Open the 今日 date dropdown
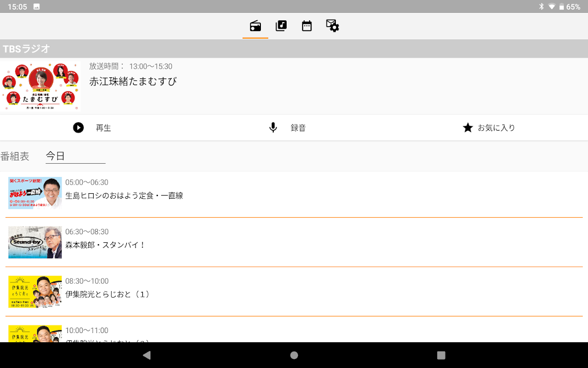 tap(75, 156)
